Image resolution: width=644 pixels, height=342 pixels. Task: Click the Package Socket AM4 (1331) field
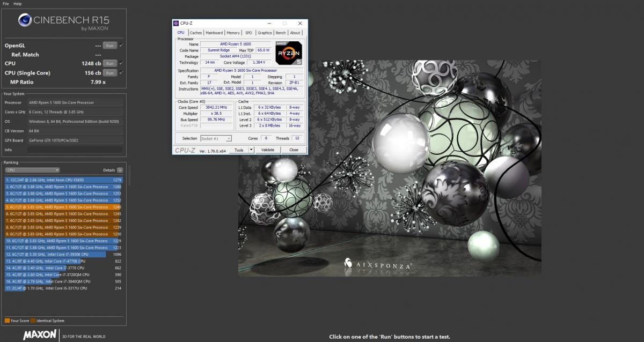[x=236, y=56]
